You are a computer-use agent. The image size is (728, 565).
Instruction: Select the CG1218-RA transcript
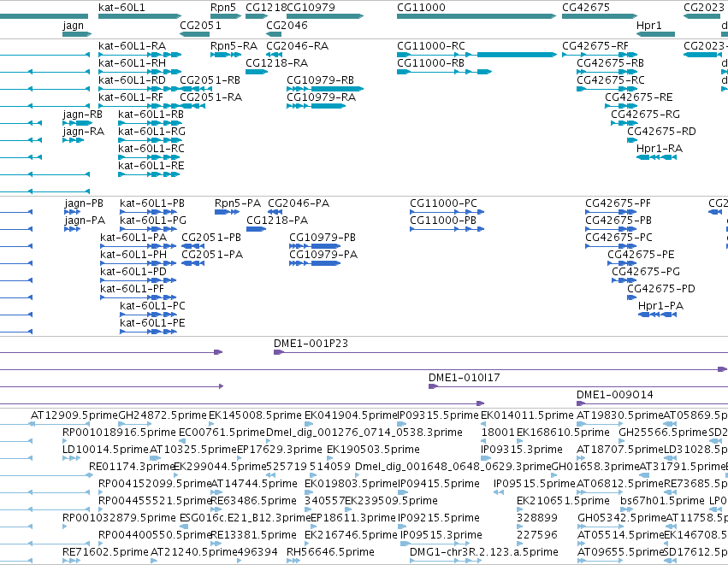(257, 72)
